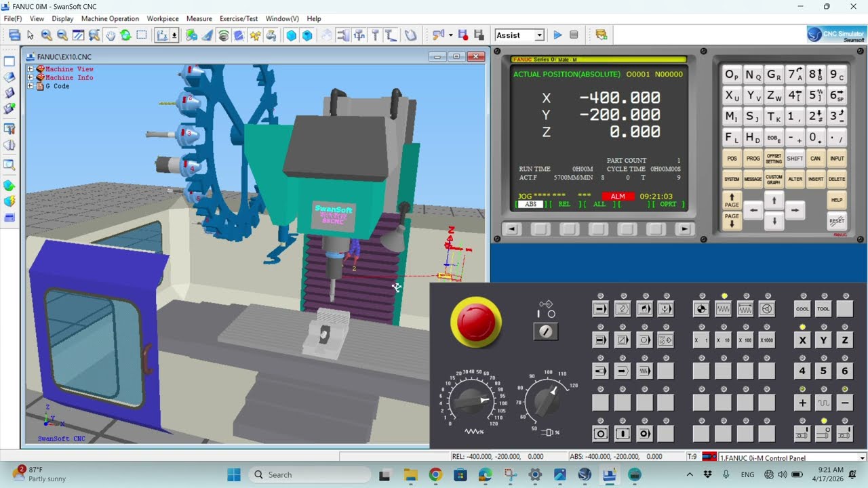This screenshot has width=868, height=488.
Task: Open Google Chrome from the taskbar
Action: pyautogui.click(x=435, y=474)
